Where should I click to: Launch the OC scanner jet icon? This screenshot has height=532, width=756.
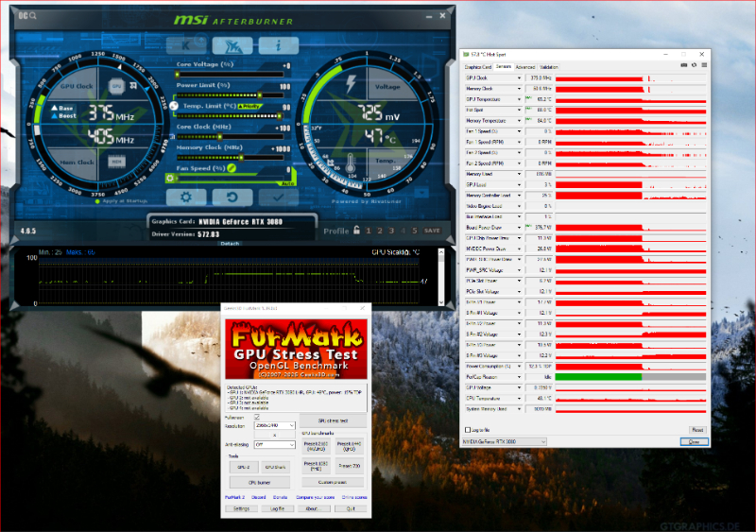pos(232,45)
